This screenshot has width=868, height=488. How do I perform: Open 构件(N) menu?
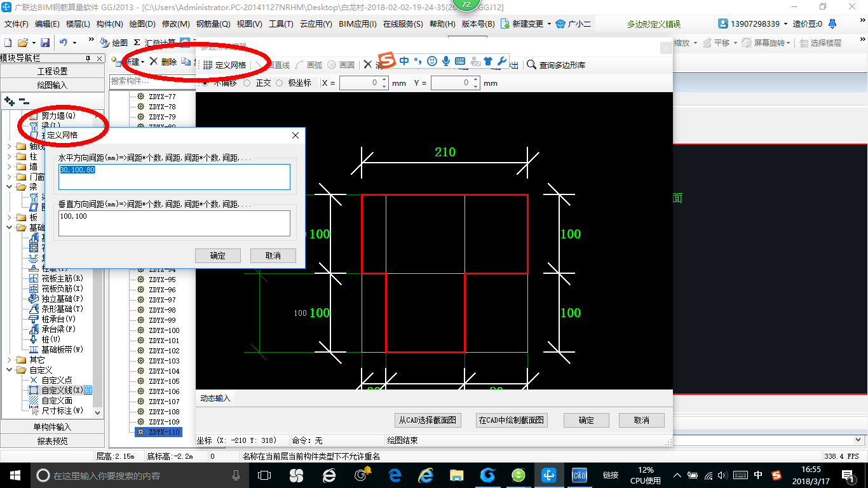tap(110, 24)
